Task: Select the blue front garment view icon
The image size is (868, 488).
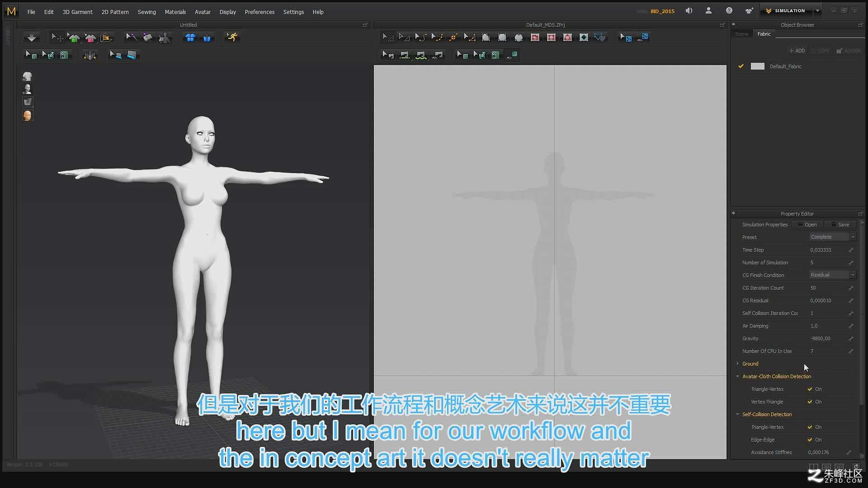Action: (190, 38)
